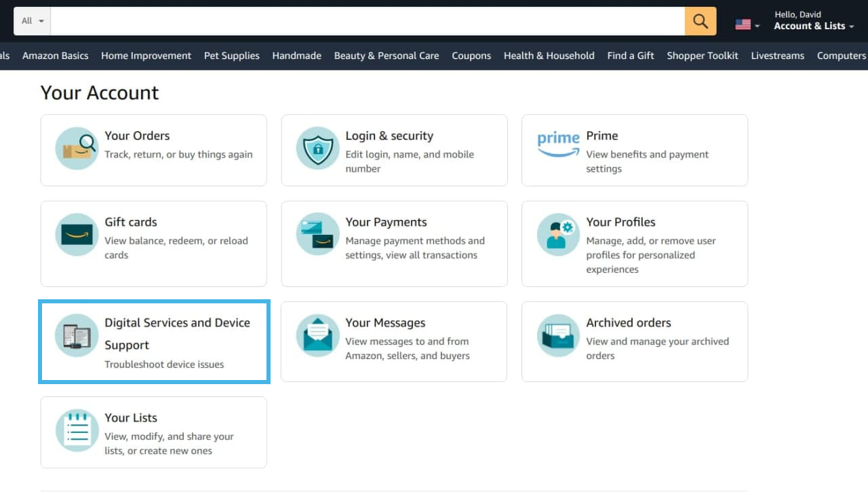Screen dimensions: 868x492
Task: Click 'Troubleshoot device issues' text
Action: pos(164,364)
